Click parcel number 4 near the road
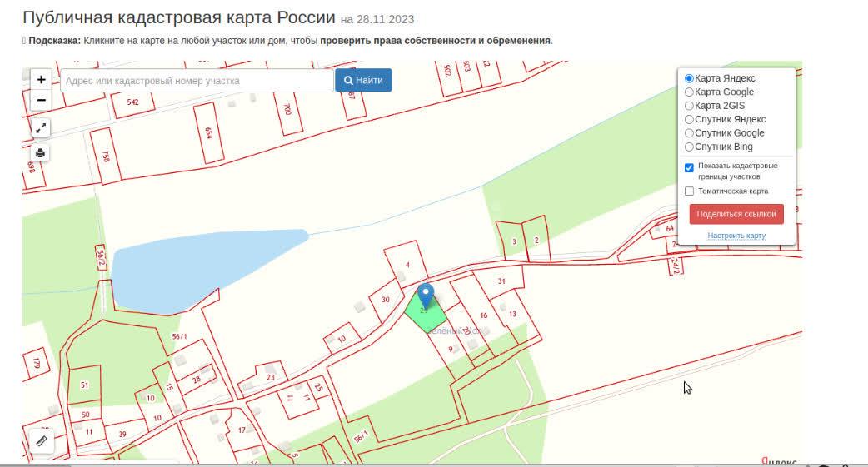Screen dimensions: 868x467 coord(407,263)
